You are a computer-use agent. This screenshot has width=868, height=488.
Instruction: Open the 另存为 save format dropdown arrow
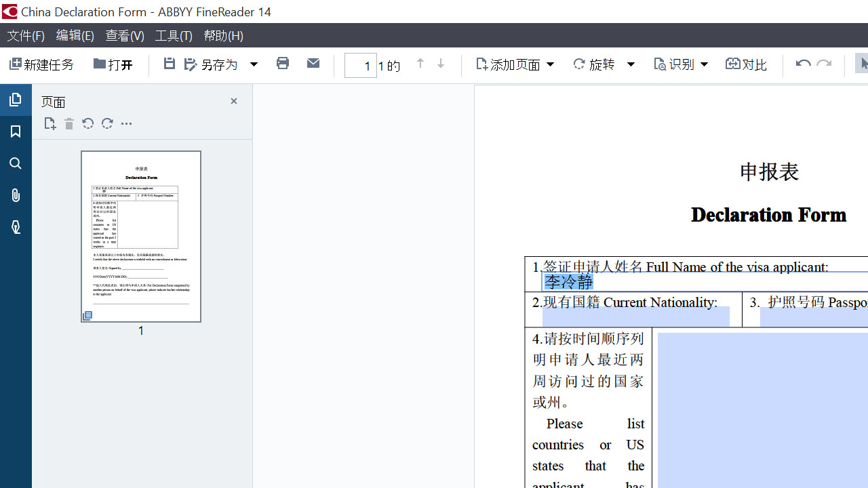(x=254, y=64)
